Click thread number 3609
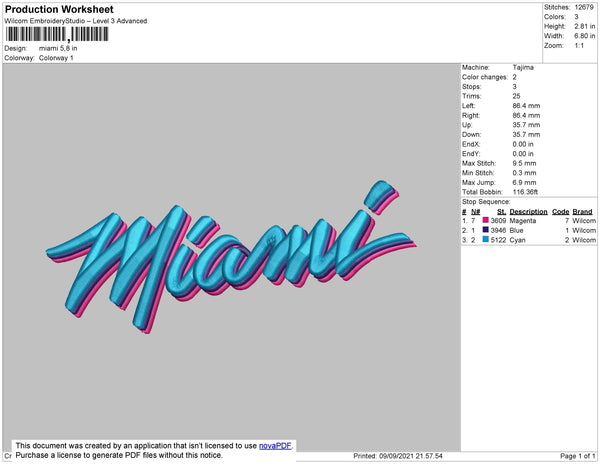Viewport: 600px width, 464px height. [498, 221]
